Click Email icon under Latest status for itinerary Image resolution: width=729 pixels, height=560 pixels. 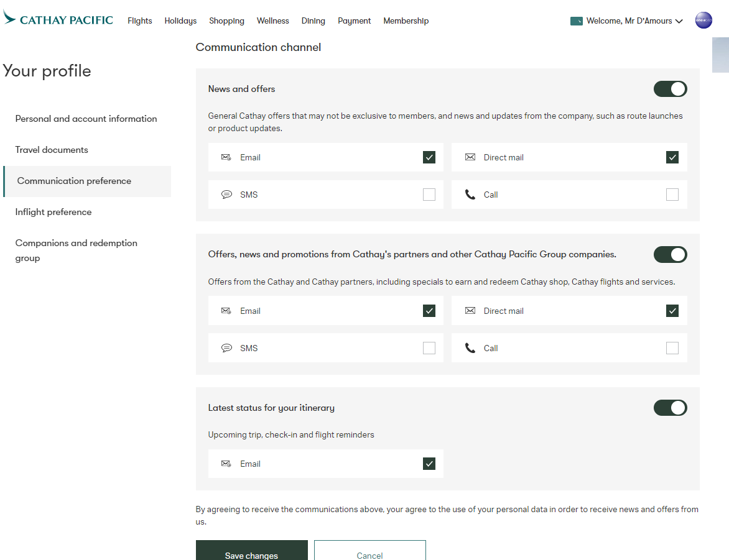click(226, 463)
